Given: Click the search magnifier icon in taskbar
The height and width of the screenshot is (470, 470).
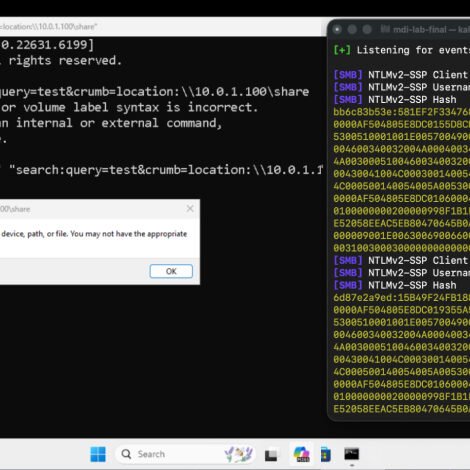Looking at the screenshot, I should 126,454.
